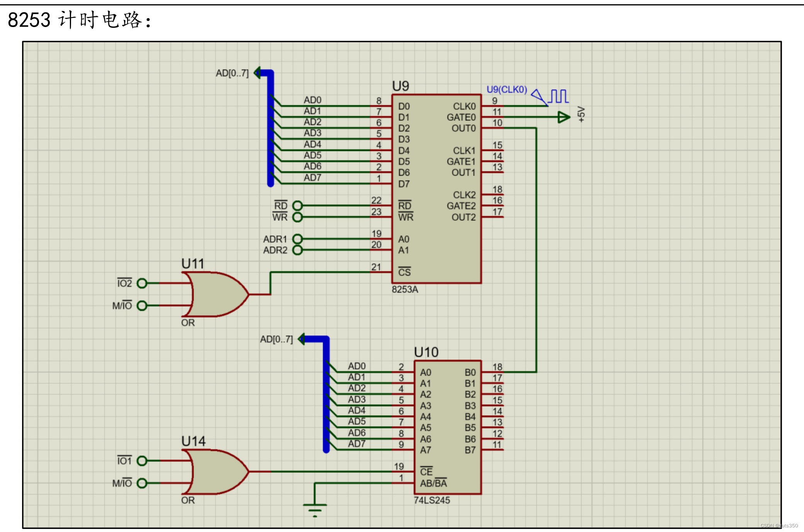Click the top AD[0..7] bus terminal arrow
Image resolution: width=804 pixels, height=532 pixels.
tap(258, 73)
